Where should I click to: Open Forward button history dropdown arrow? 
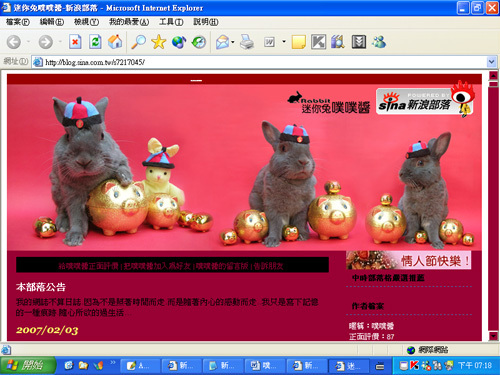(60, 42)
